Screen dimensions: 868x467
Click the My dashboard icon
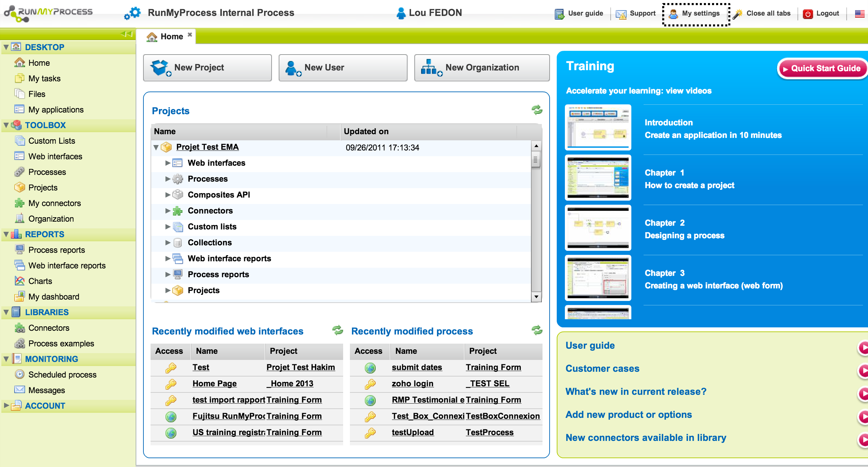click(x=20, y=297)
